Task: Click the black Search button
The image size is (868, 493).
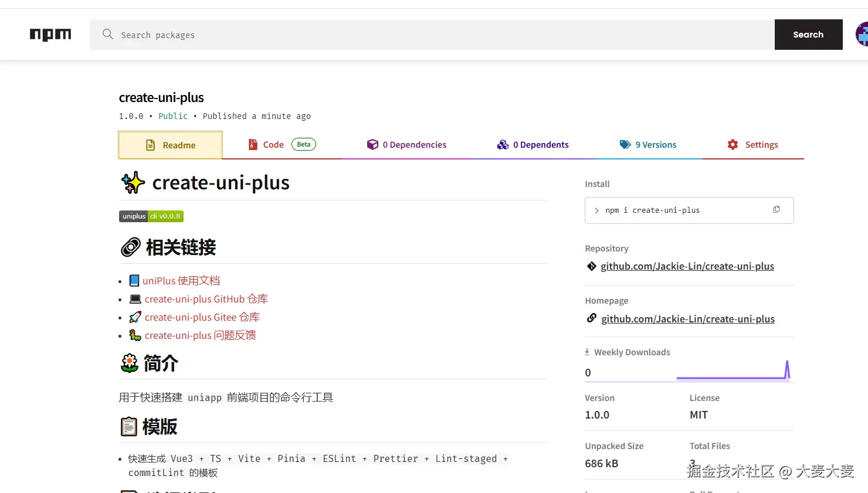Action: 808,35
